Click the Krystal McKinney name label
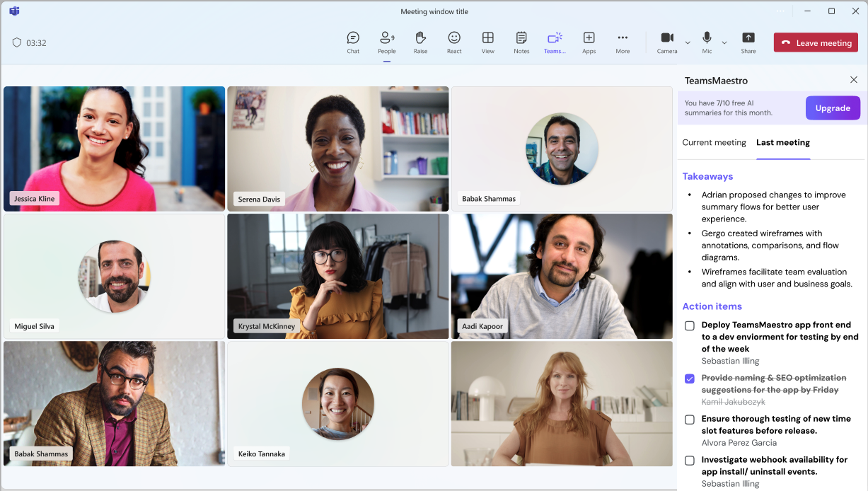 pyautogui.click(x=267, y=326)
